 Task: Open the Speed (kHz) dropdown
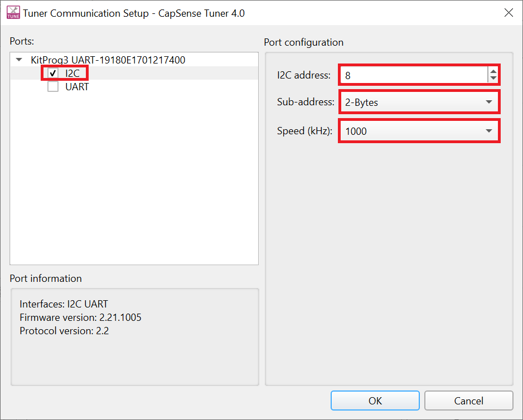tap(419, 131)
